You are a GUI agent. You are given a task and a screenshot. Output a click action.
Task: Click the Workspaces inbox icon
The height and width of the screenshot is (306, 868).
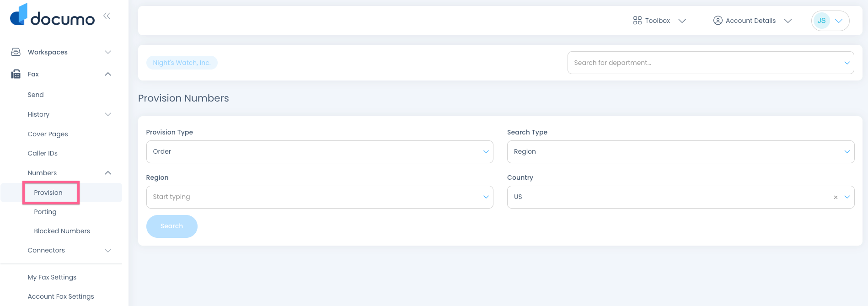coord(16,52)
